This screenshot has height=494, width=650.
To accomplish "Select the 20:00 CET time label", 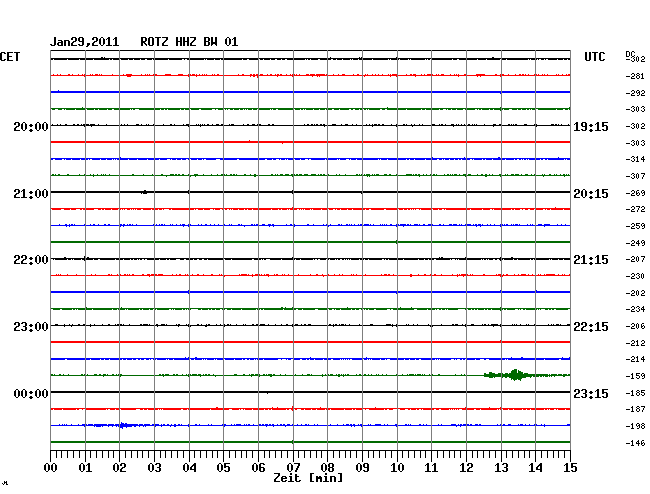I will coord(31,126).
